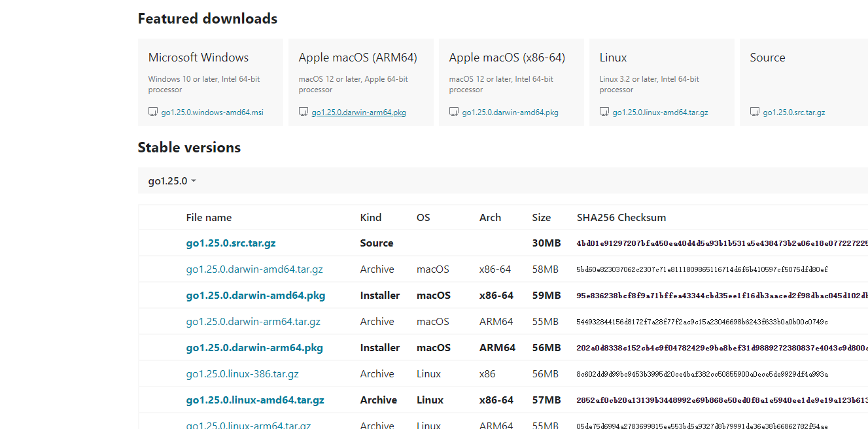Image resolution: width=868 pixels, height=429 pixels.
Task: Click download icon beside featured go1.25.0.linux-amd64.tar.gz
Action: point(604,112)
